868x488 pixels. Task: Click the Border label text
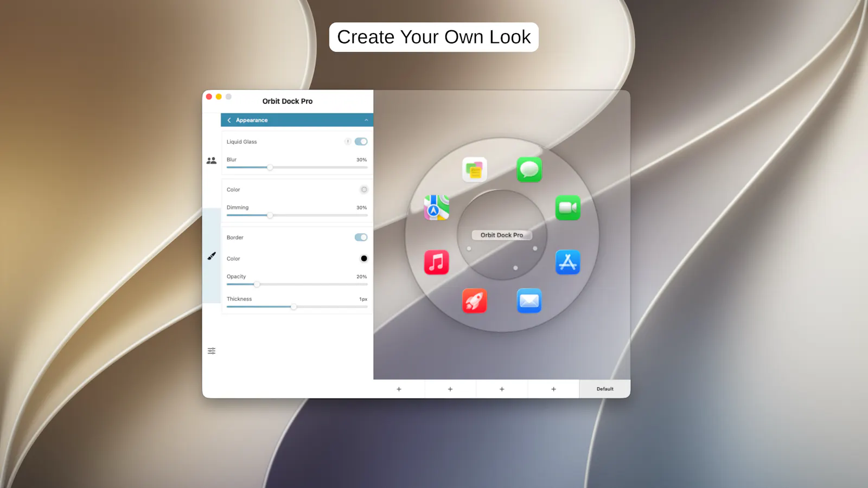coord(235,237)
